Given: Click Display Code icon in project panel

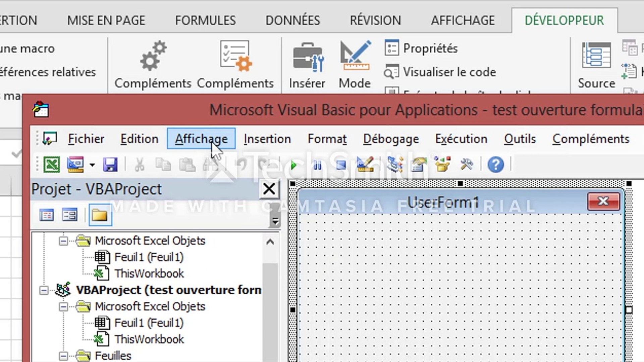Looking at the screenshot, I should coord(46,215).
